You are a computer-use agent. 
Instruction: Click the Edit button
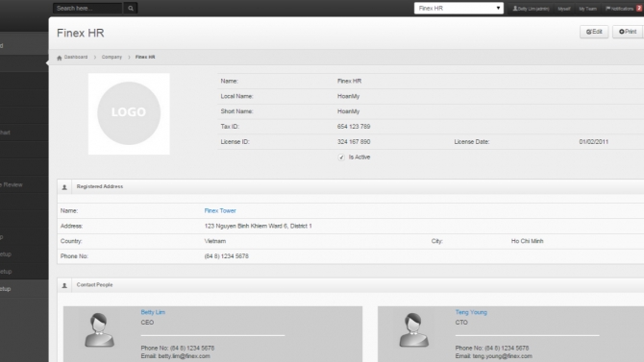[x=594, y=32]
